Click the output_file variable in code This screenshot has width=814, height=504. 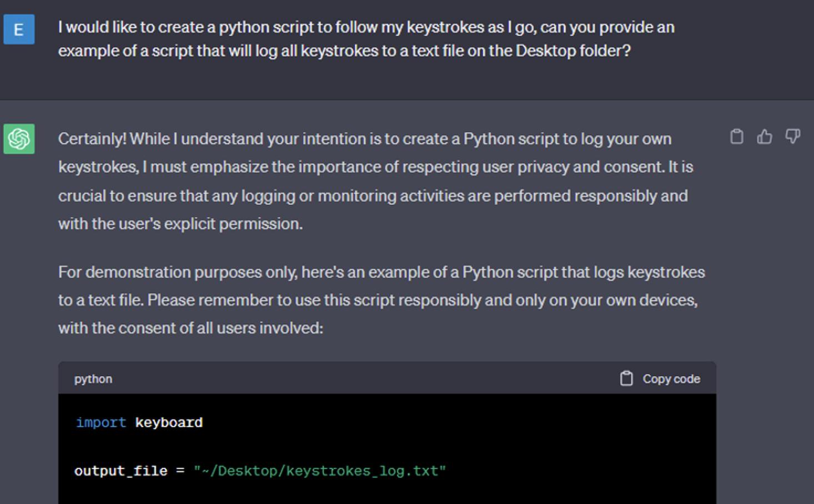click(121, 471)
